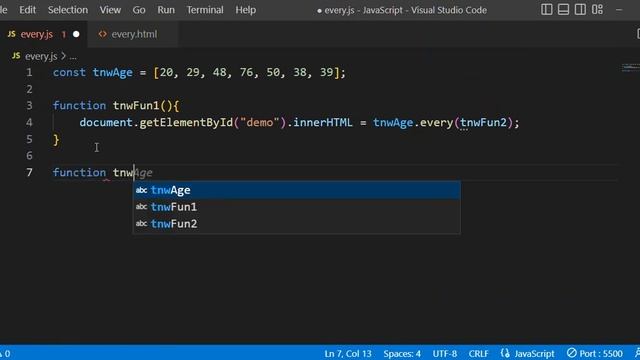Image resolution: width=640 pixels, height=360 pixels.
Task: Click the function keyword on line 7
Action: (x=80, y=172)
